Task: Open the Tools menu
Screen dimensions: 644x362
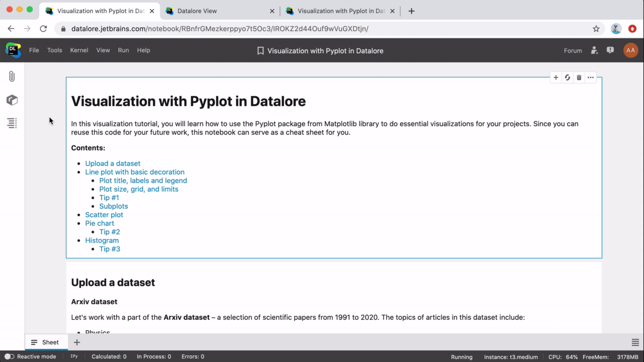Action: pyautogui.click(x=54, y=50)
